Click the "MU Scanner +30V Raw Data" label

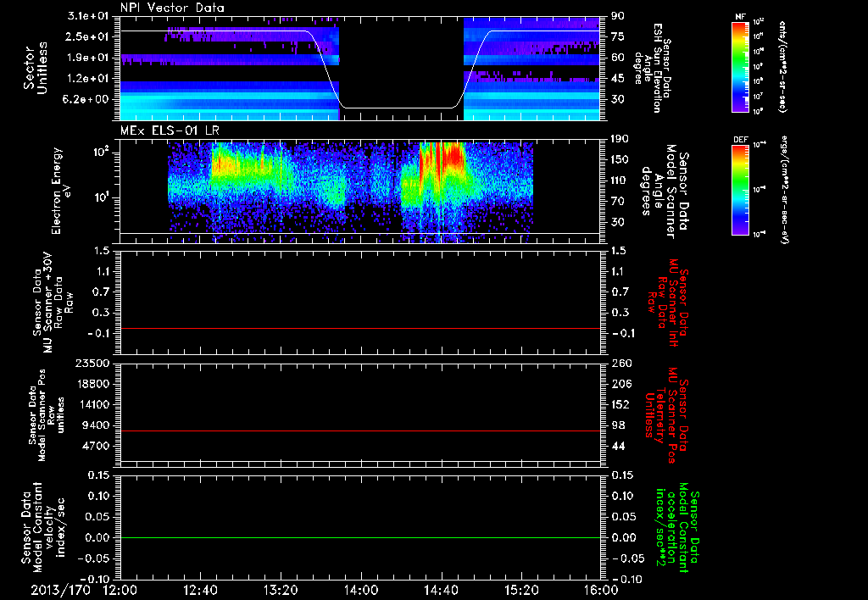pyautogui.click(x=53, y=303)
